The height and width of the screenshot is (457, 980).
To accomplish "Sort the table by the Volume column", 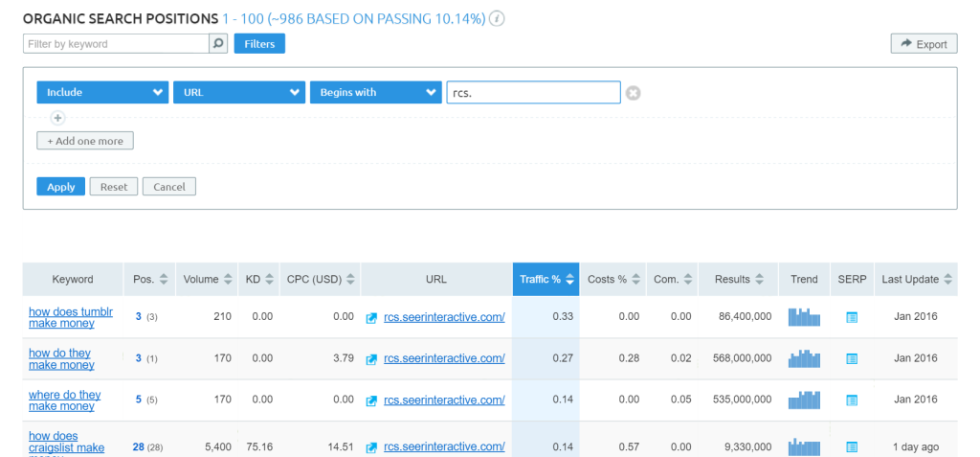I will point(209,280).
